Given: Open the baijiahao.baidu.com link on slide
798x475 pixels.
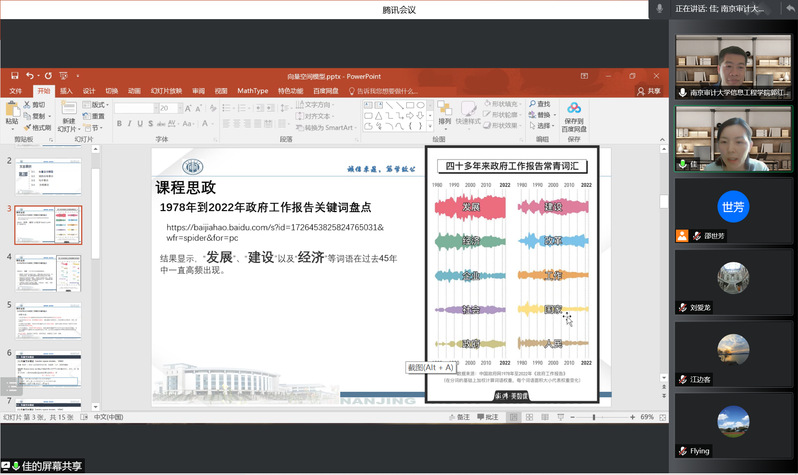Looking at the screenshot, I should [x=274, y=233].
